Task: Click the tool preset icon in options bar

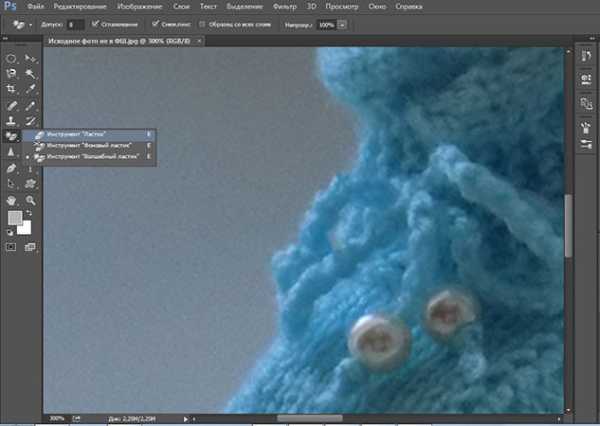Action: click(18, 24)
